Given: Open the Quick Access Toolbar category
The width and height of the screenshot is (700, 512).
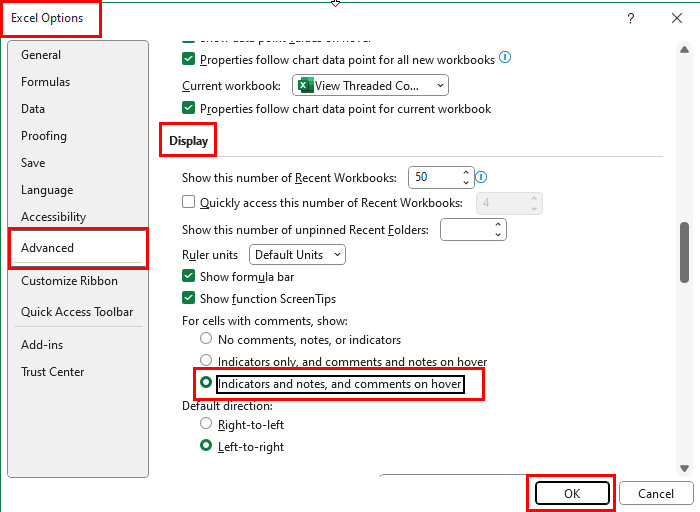Looking at the screenshot, I should [78, 312].
